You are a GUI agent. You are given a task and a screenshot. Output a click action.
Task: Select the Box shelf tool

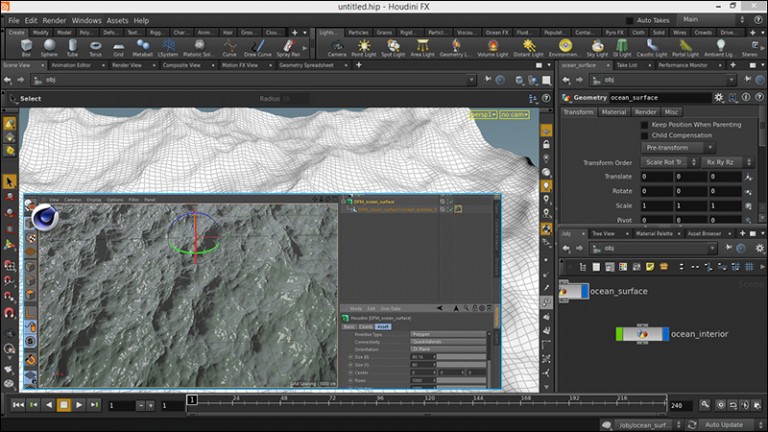click(x=26, y=48)
